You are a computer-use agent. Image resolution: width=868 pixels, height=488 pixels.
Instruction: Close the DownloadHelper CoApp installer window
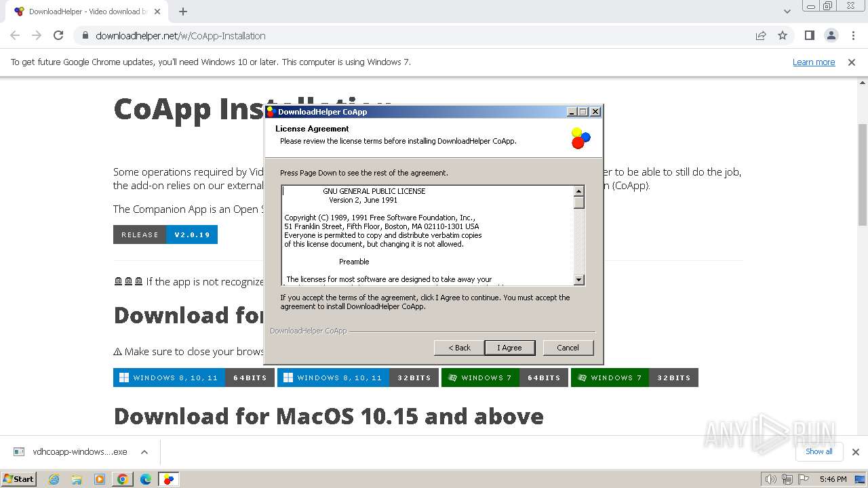click(595, 112)
